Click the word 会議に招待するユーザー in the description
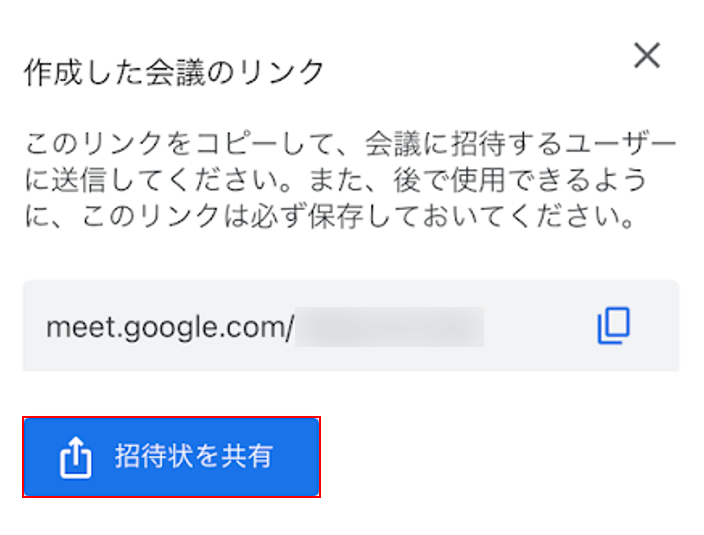Image resolution: width=704 pixels, height=535 pixels. point(521,144)
